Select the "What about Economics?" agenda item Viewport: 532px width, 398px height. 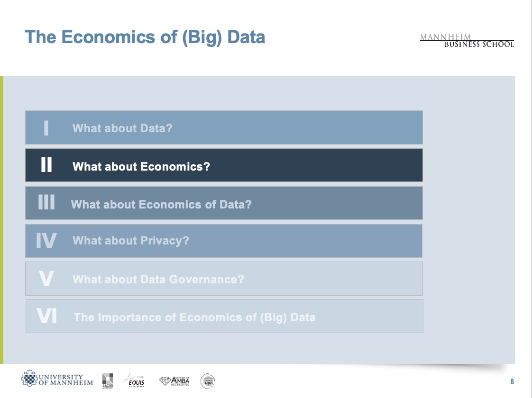click(141, 166)
